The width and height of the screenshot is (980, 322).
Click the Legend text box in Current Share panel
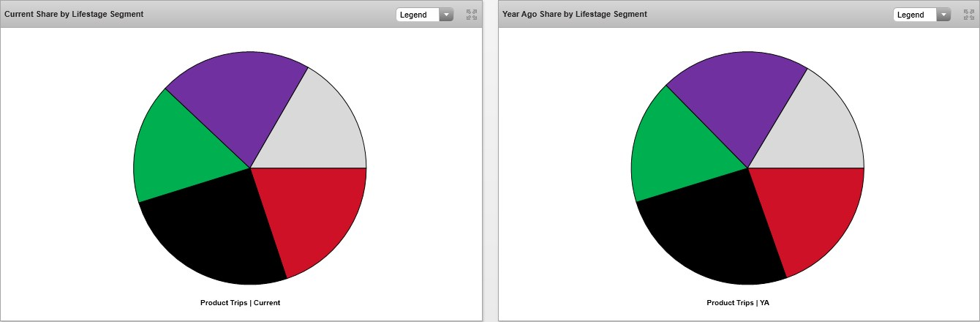pos(418,15)
